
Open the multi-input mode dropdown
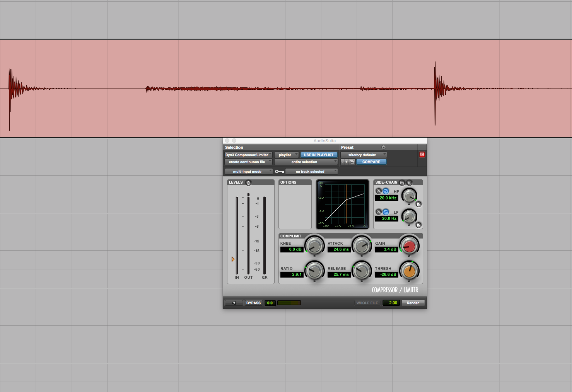tap(248, 172)
